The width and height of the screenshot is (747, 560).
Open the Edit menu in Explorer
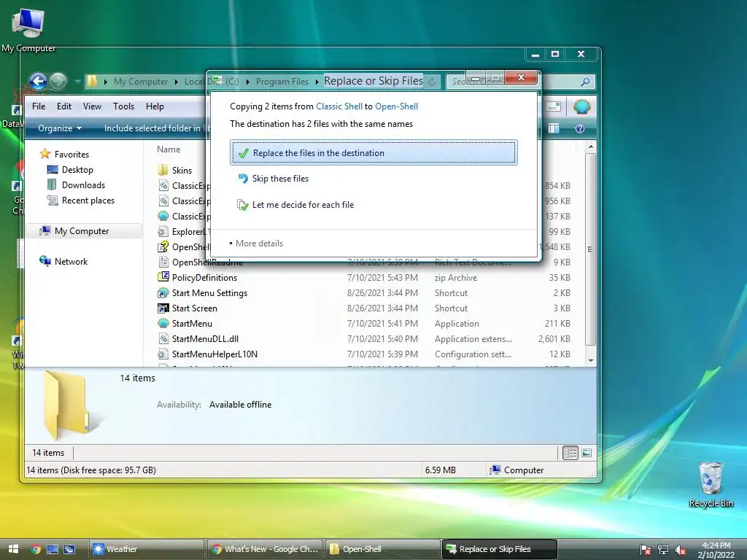coord(64,106)
